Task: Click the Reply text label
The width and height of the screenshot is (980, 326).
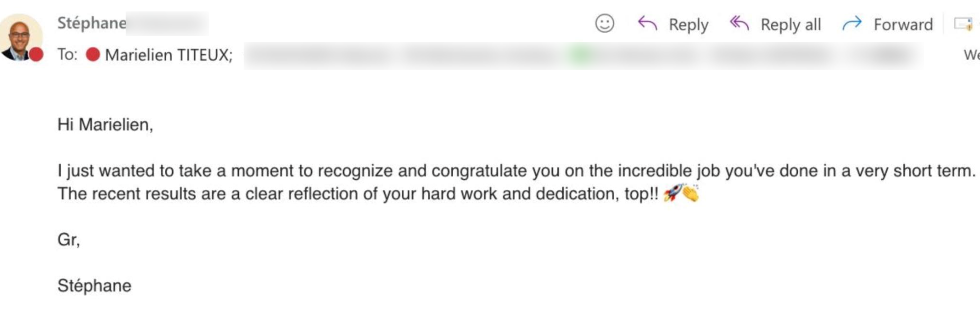Action: (689, 25)
